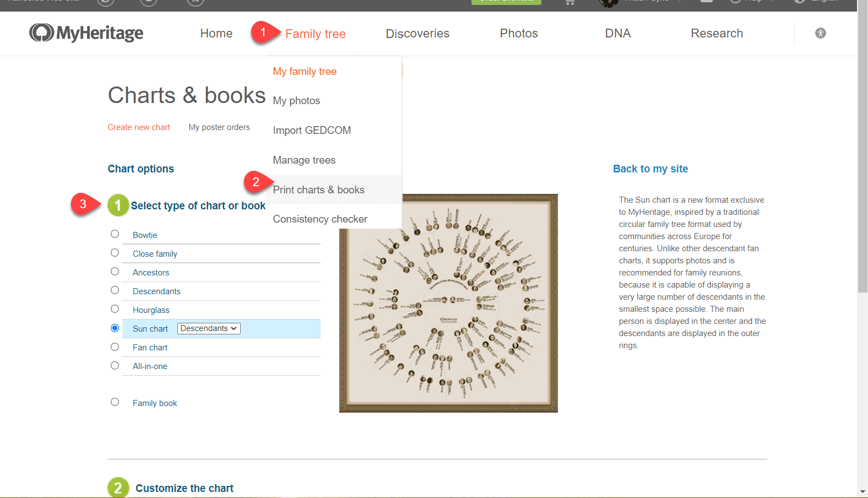Screen dimensions: 868x498
Task: Pick the Hourglass chart radio button
Action: [x=115, y=309]
